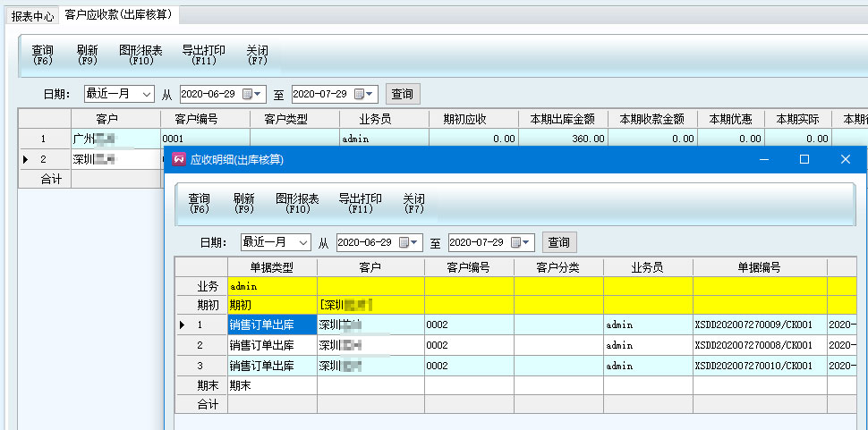Select customer code cell 0001 in main table
Viewport: 868px width, 430px height.
tap(206, 139)
